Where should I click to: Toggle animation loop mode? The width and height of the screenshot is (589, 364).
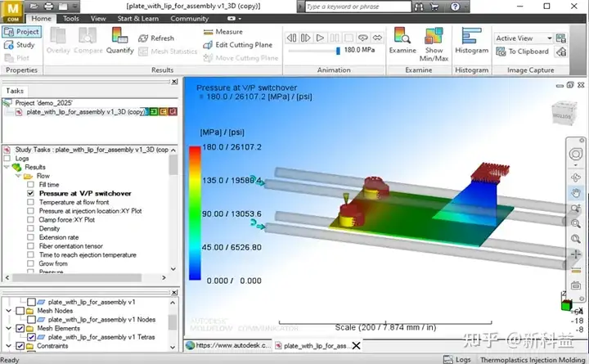click(x=363, y=38)
